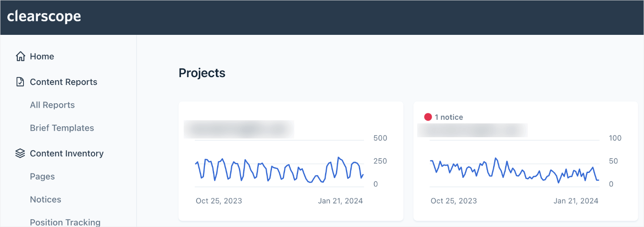Open Position Tracking
This screenshot has height=227, width=644.
65,222
